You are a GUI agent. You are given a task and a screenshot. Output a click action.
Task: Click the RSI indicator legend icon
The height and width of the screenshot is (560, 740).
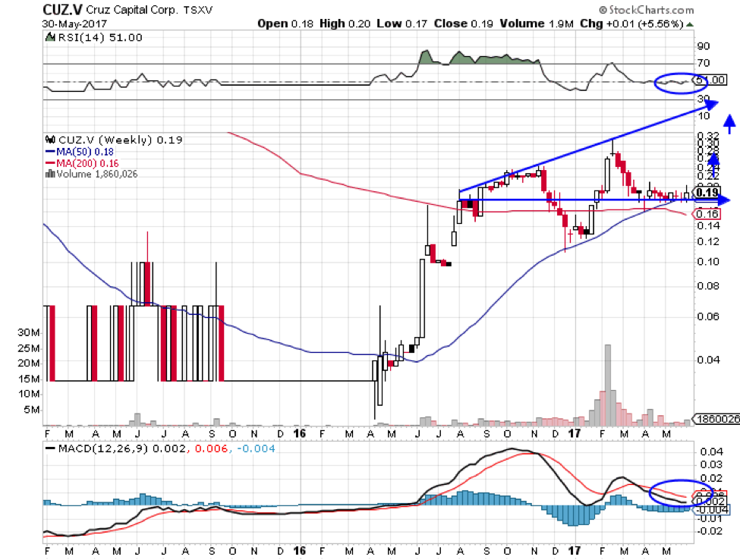pos(50,36)
